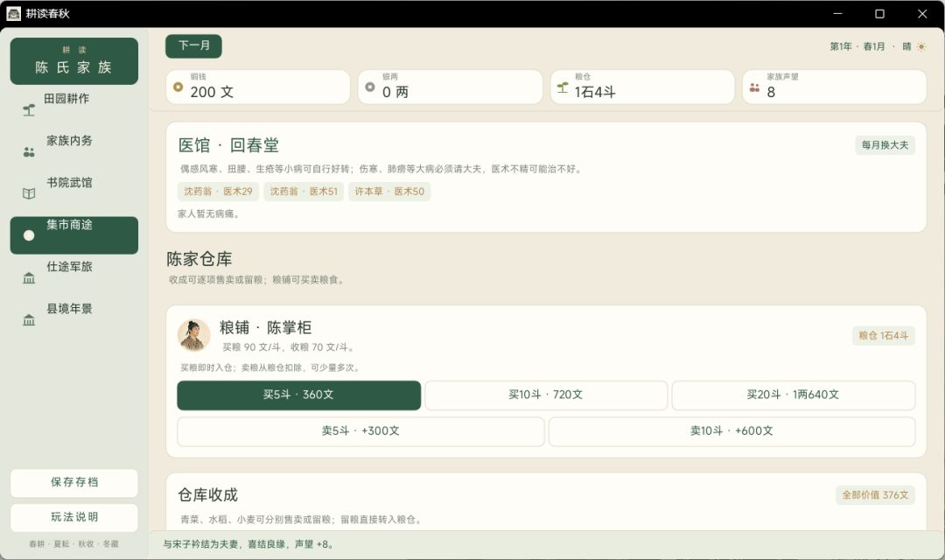
Task: Click the 陈氏家族 banner
Action: point(74,61)
